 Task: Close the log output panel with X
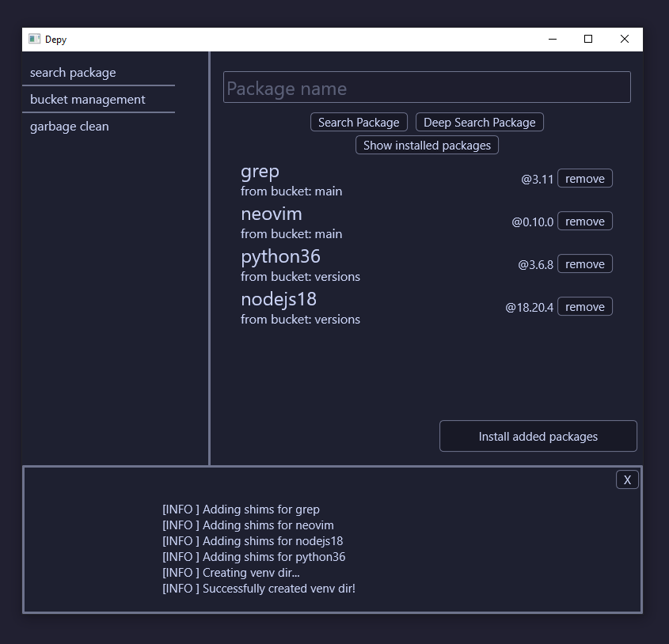(627, 479)
